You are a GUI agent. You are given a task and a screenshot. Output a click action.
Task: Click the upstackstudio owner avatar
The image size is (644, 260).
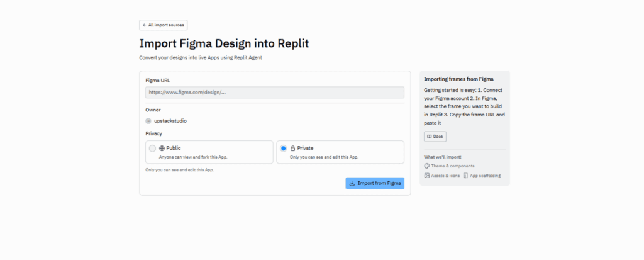(148, 121)
